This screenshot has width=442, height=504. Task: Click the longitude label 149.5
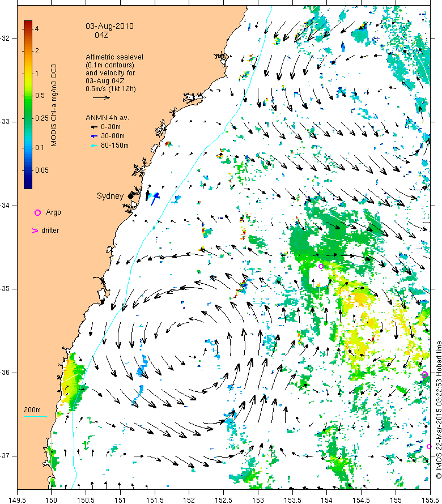18,500
